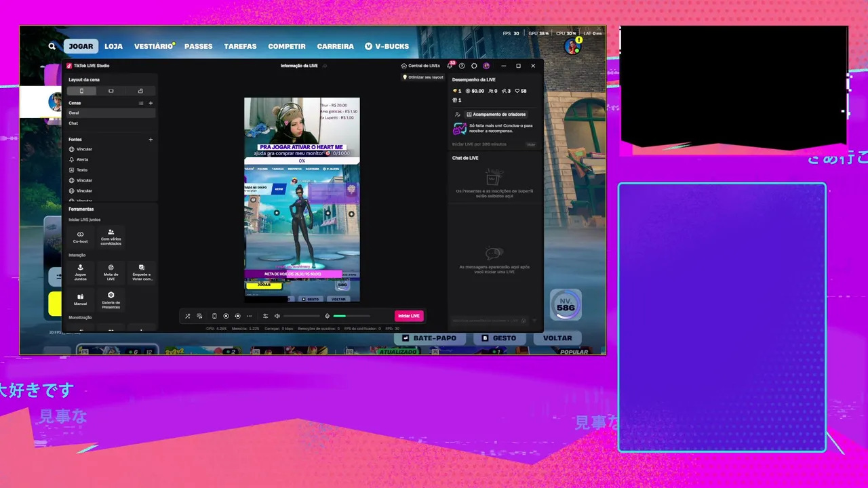This screenshot has width=868, height=488.
Task: Mute the microphone icon
Action: pyautogui.click(x=327, y=316)
